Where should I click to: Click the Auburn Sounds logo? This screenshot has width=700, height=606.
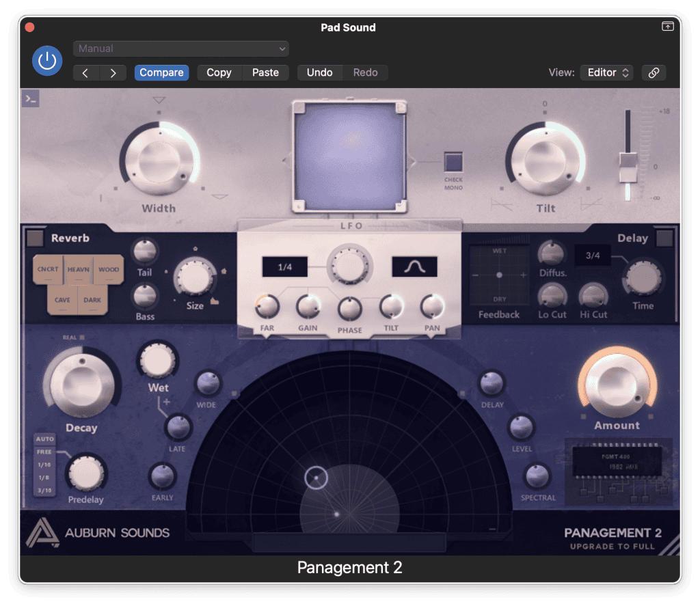(38, 533)
